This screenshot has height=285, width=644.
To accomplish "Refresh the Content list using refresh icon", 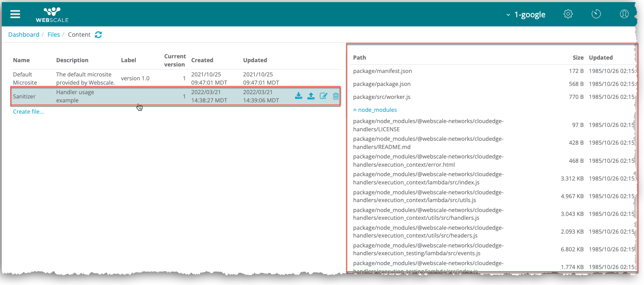I will (x=99, y=35).
